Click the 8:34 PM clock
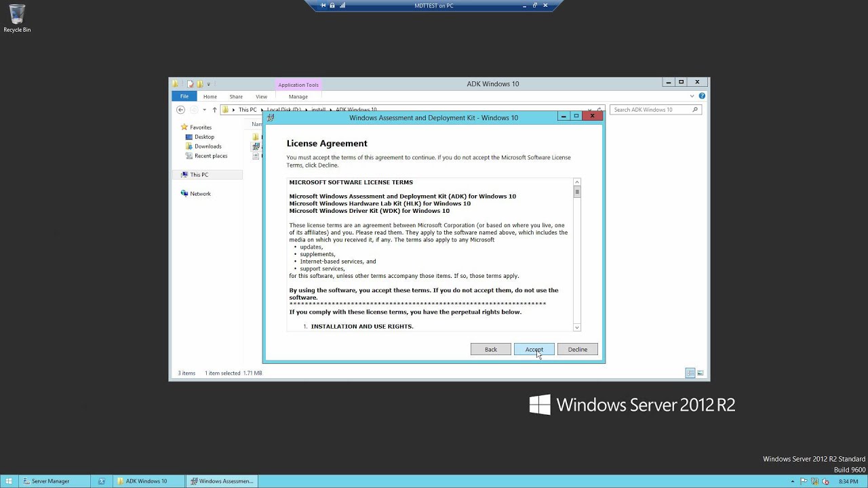The width and height of the screenshot is (868, 488). click(848, 481)
